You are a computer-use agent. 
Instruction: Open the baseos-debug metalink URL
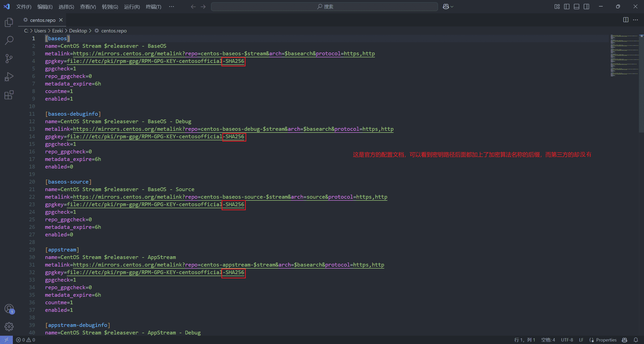click(233, 129)
